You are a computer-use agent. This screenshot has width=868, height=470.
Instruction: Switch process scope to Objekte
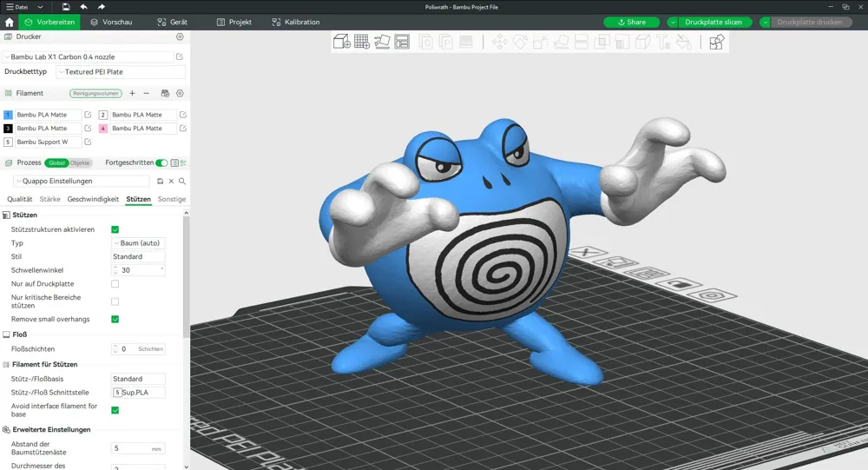[x=80, y=163]
